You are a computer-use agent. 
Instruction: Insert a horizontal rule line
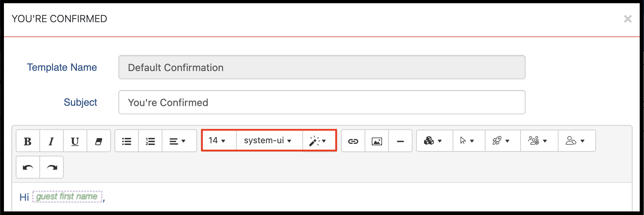pyautogui.click(x=400, y=141)
